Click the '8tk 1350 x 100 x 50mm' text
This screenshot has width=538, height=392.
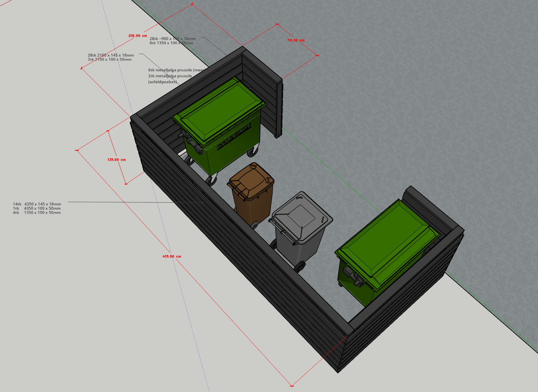(x=171, y=43)
